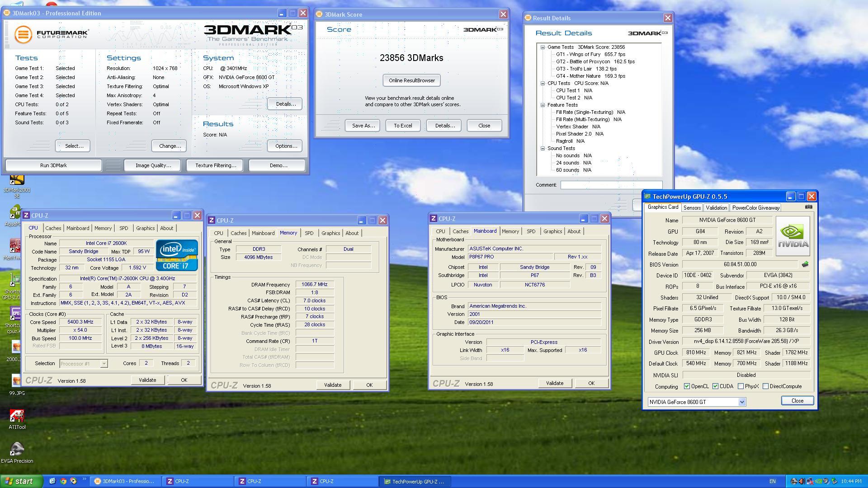Click the Run 3DMark button
Screen dimensions: 868x488
53,165
